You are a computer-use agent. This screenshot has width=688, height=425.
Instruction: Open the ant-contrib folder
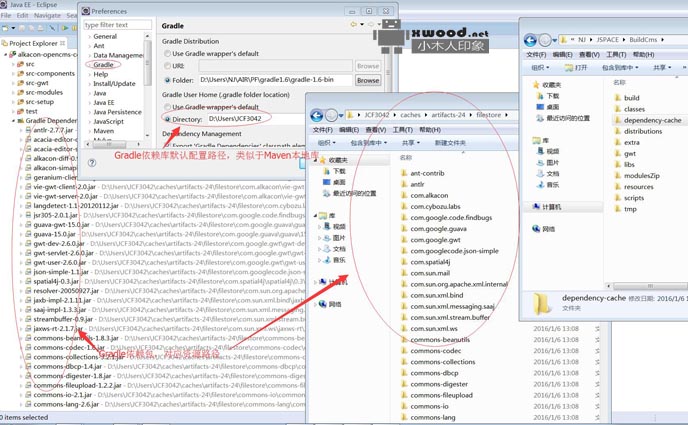427,173
